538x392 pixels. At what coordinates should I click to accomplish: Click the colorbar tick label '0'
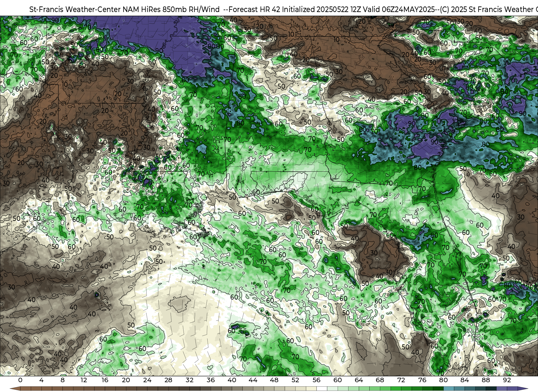point(20,380)
